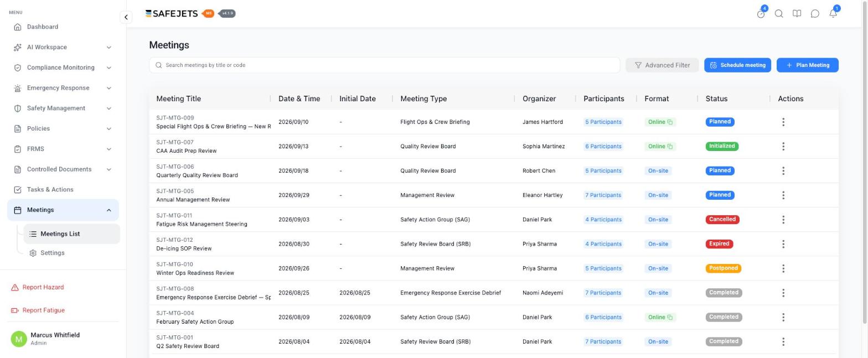Copy online link for February Safety Action Group

pyautogui.click(x=670, y=317)
